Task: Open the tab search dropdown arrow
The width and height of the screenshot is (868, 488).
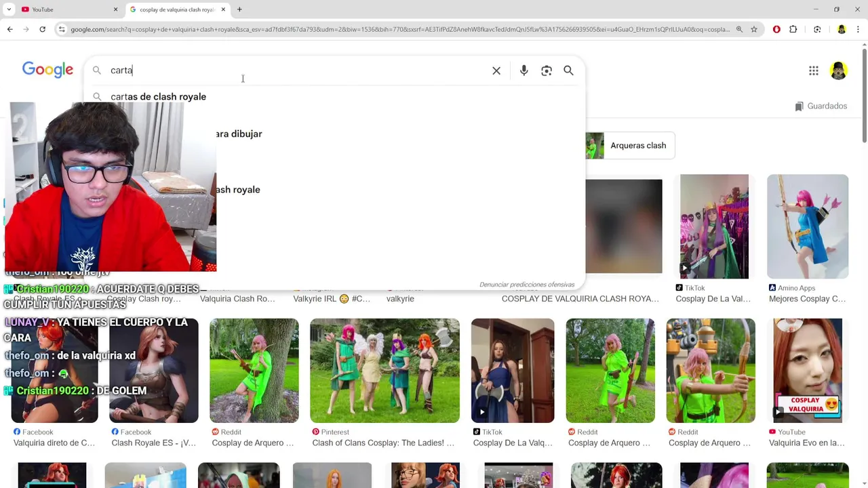Action: [x=9, y=9]
